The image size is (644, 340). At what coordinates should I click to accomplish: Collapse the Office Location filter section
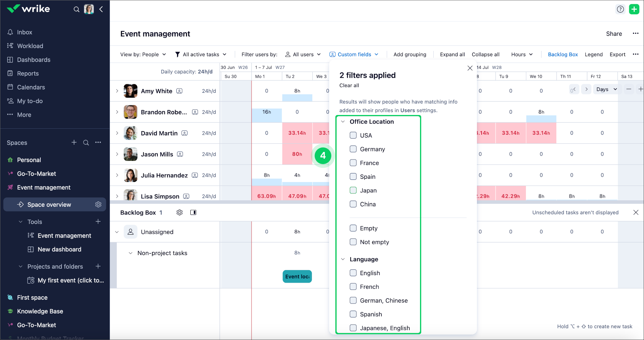(343, 122)
